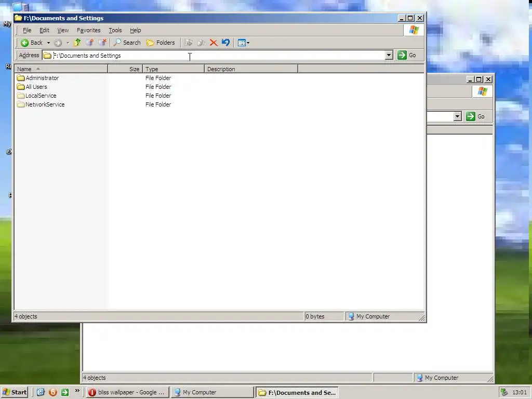532x399 pixels.
Task: Click the 0 bytes status bar entry
Action: (x=315, y=316)
